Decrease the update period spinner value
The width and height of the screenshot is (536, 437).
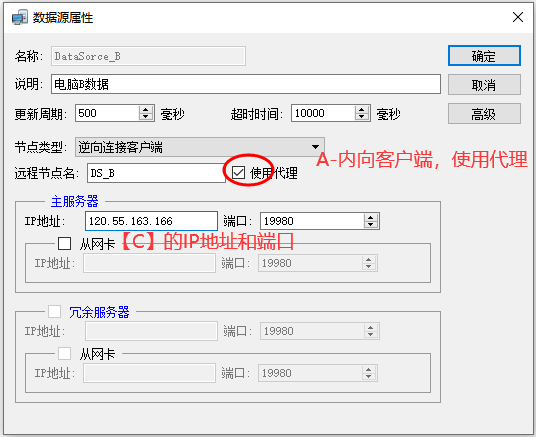tap(146, 117)
